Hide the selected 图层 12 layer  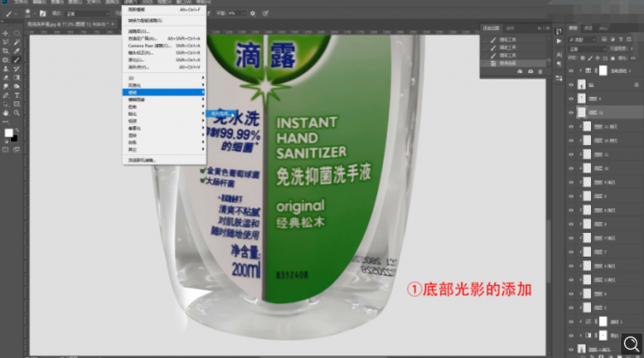pyautogui.click(x=571, y=112)
